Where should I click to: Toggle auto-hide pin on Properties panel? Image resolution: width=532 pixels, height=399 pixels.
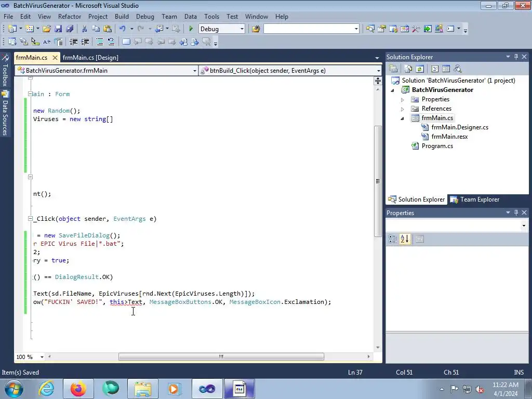pyautogui.click(x=516, y=212)
